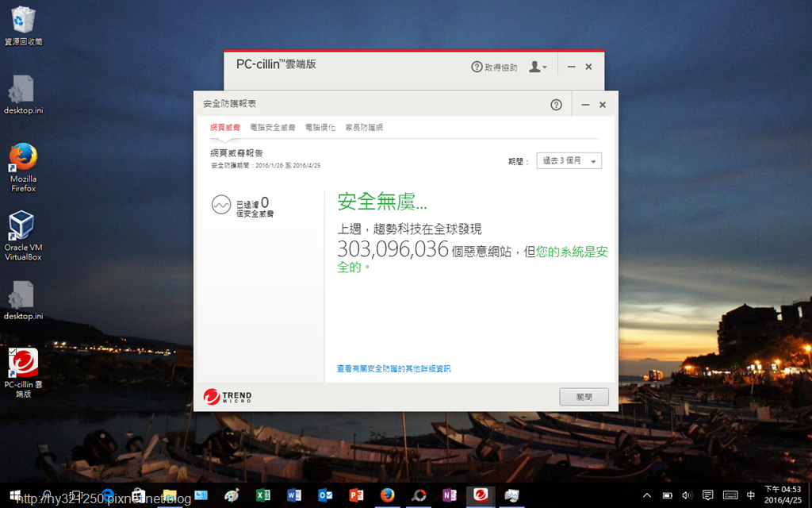Image resolution: width=812 pixels, height=508 pixels.
Task: Show hidden system tray icons
Action: (x=647, y=495)
